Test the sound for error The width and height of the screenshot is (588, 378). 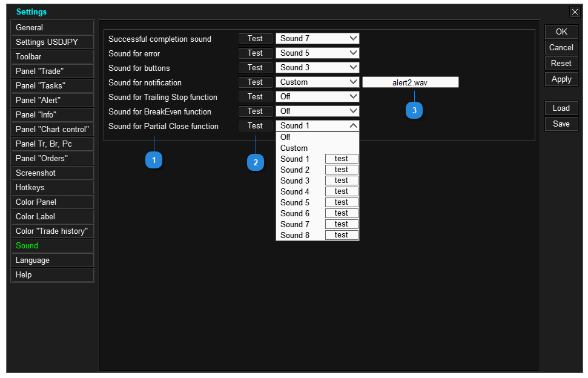[x=256, y=53]
